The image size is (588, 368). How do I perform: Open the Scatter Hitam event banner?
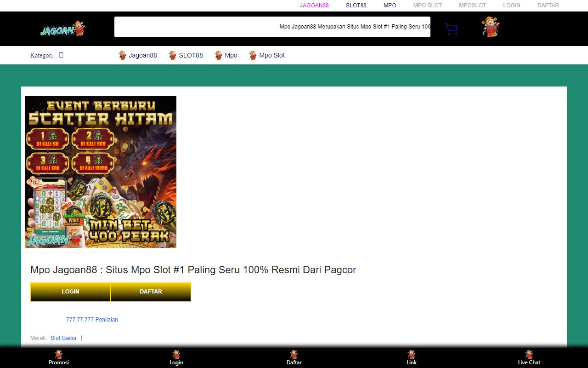[101, 172]
